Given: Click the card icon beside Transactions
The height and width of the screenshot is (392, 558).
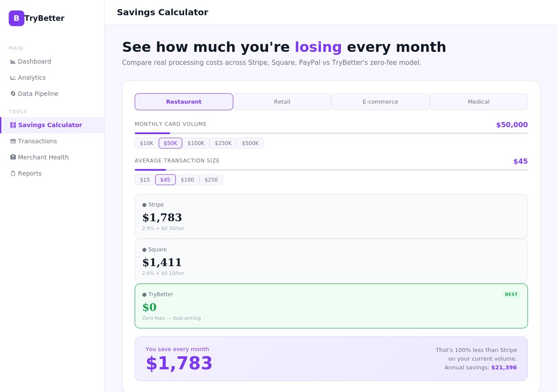Looking at the screenshot, I should (13, 141).
